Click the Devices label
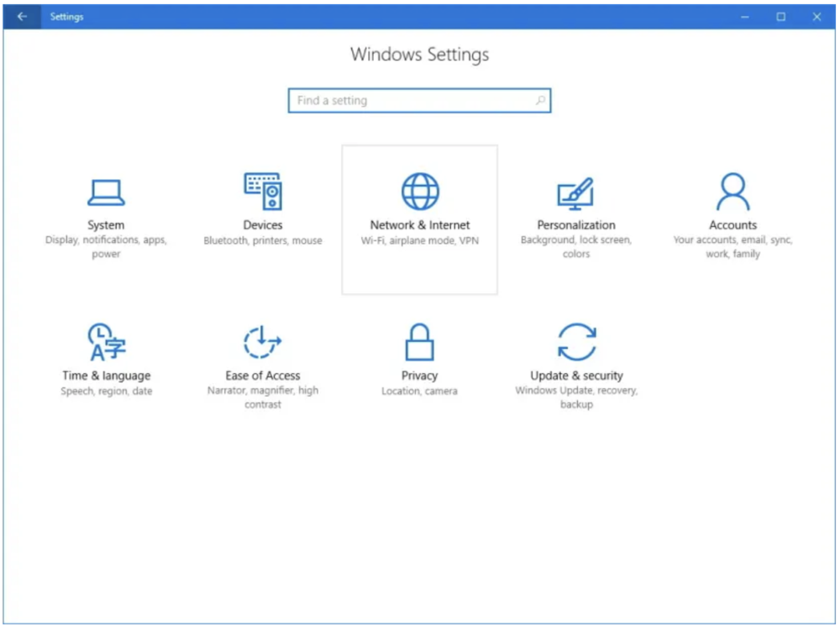Screen dimensions: 840x627 tap(263, 225)
